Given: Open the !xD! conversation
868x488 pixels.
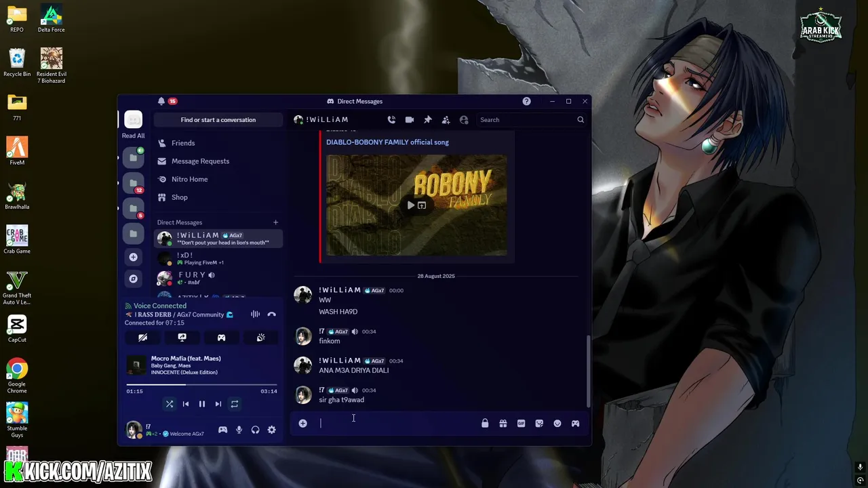Looking at the screenshot, I should coord(218,258).
